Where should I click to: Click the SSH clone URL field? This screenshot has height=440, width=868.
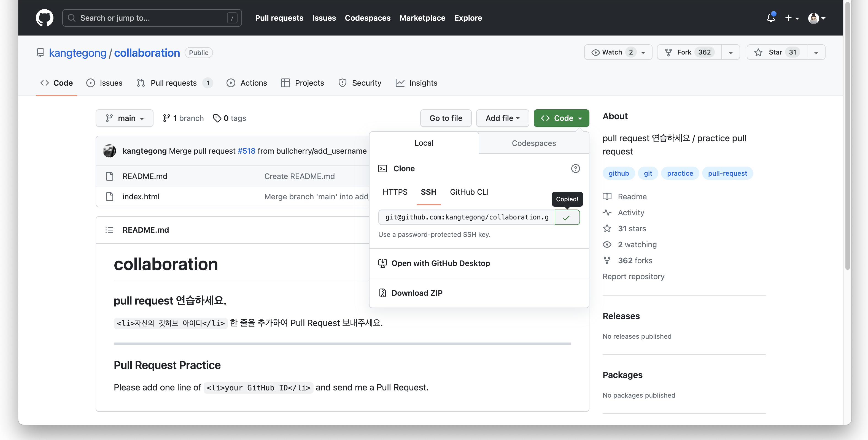(466, 217)
